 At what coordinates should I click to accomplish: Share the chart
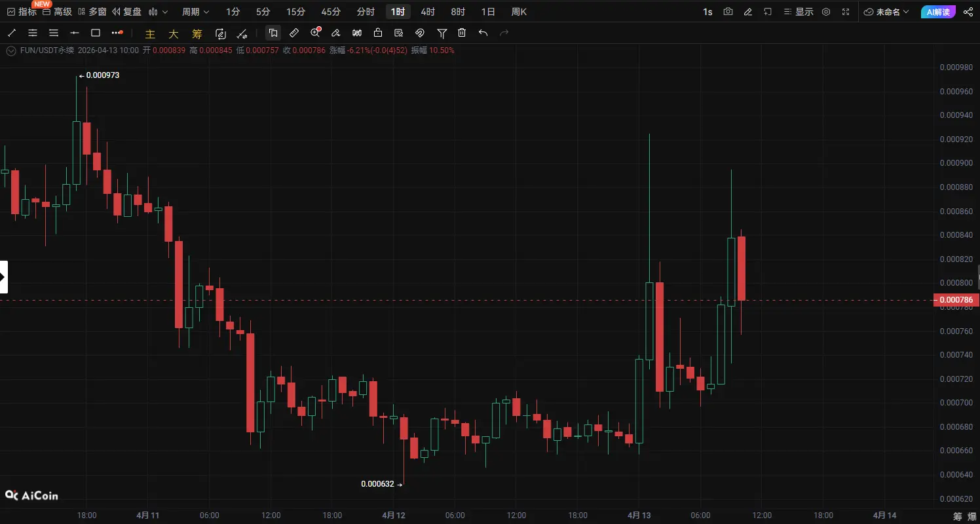[968, 12]
